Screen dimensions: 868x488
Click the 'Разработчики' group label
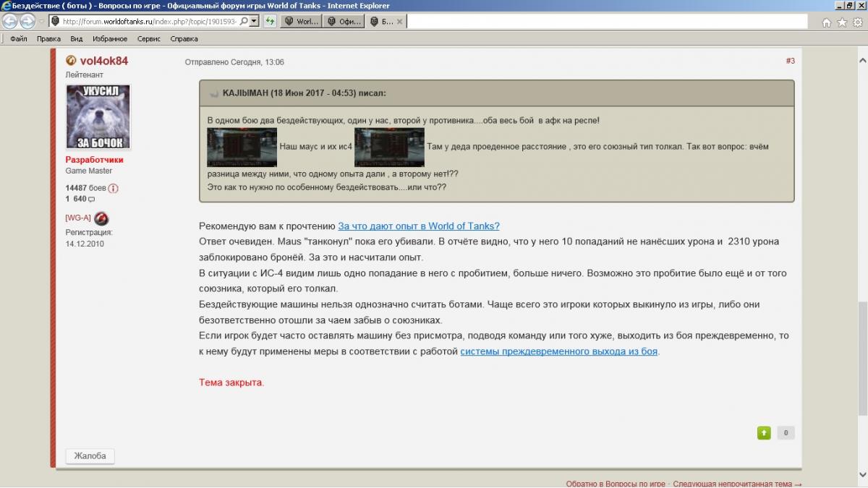(x=95, y=160)
